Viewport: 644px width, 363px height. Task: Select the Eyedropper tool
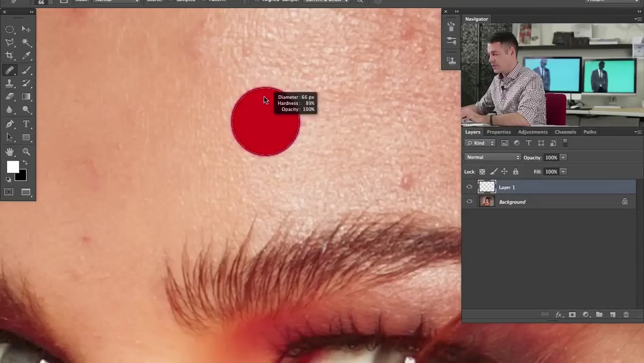[x=26, y=56]
